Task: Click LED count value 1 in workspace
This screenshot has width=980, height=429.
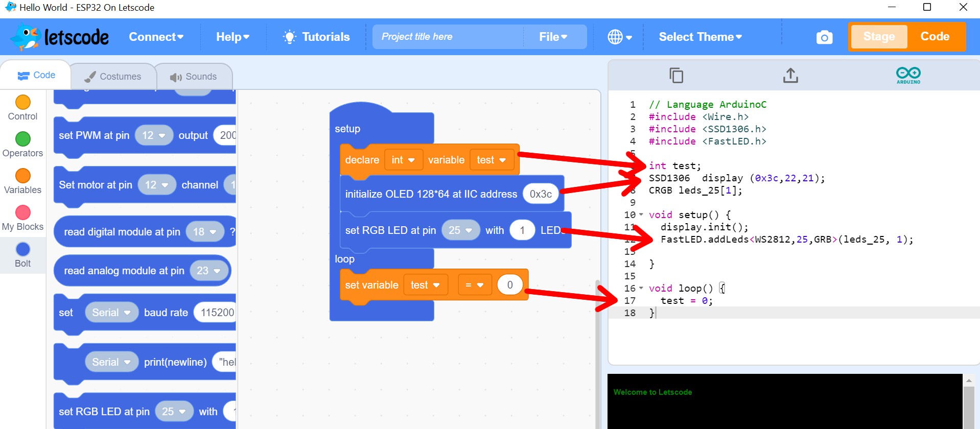Action: [522, 230]
